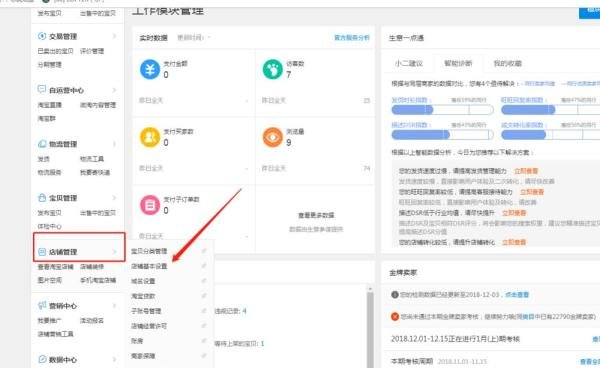Screen dimensions: 600x368
Task: Click the red X warning icon in 金牌卖家
Action: [x=395, y=316]
